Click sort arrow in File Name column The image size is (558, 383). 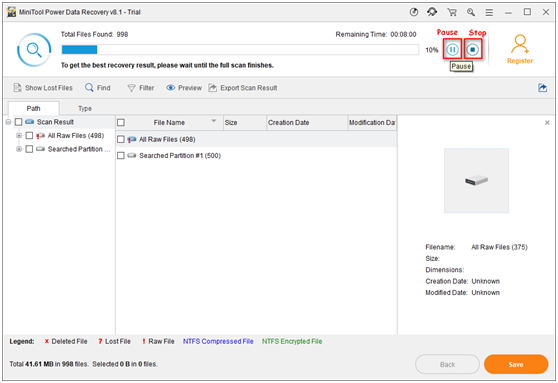tap(214, 121)
